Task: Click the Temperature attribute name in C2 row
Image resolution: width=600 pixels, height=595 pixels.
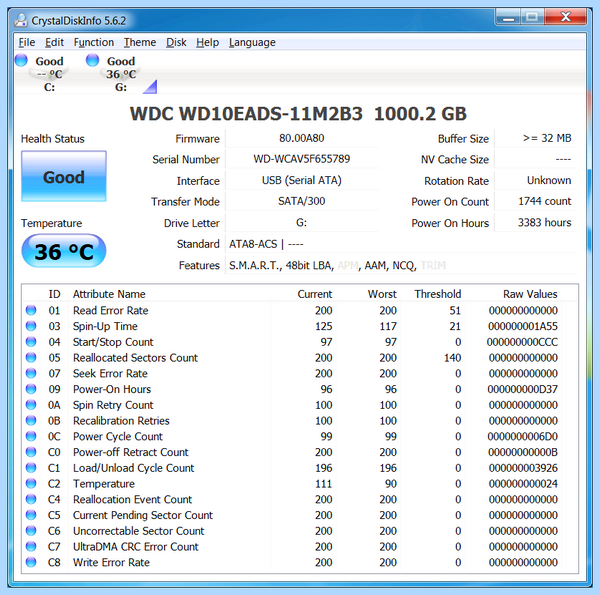Action: (104, 484)
